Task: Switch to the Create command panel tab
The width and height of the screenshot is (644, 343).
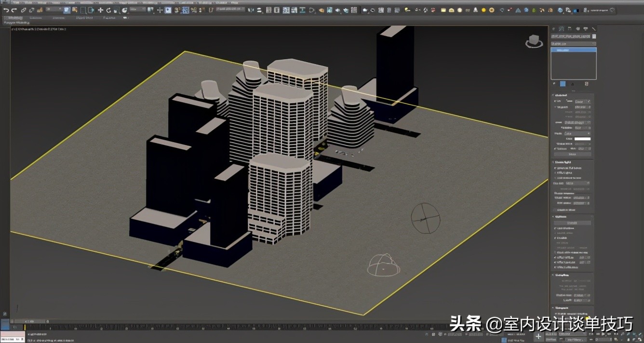Action: pyautogui.click(x=554, y=29)
